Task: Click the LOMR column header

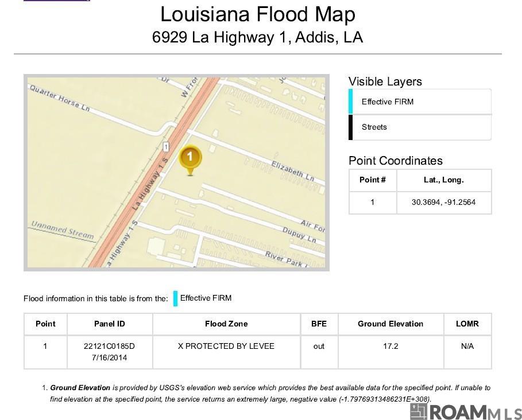Action: coord(467,324)
